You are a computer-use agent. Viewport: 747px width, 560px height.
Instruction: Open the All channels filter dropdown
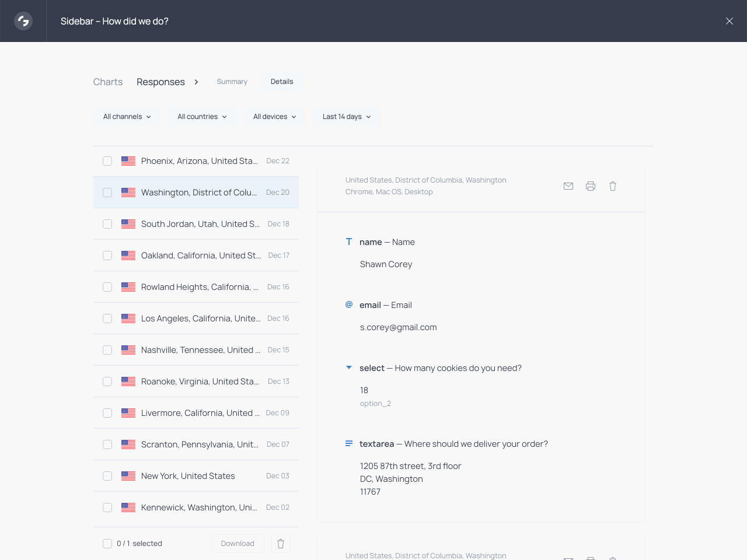point(126,117)
